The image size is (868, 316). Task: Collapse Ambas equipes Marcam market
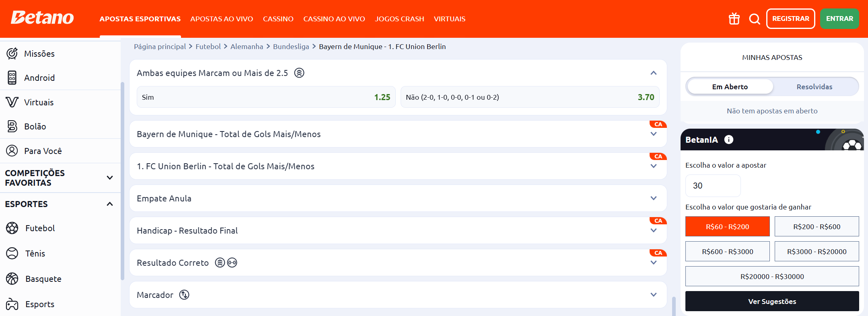[x=653, y=73]
